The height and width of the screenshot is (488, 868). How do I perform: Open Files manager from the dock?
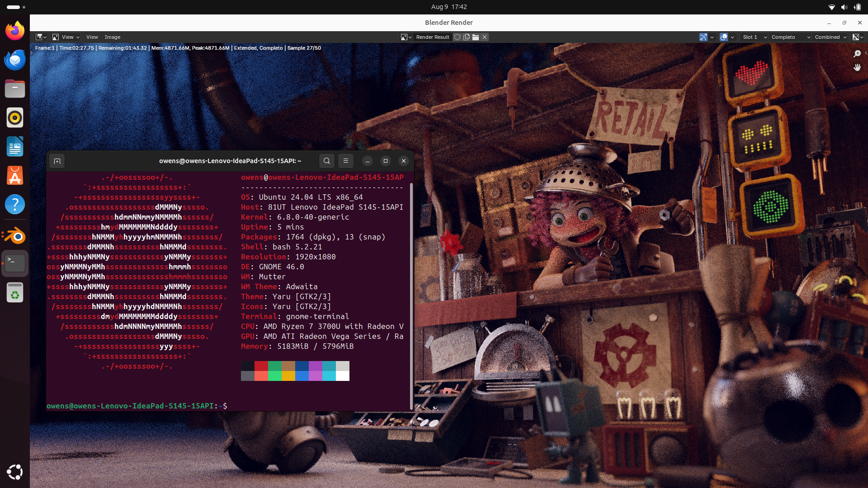tap(15, 89)
